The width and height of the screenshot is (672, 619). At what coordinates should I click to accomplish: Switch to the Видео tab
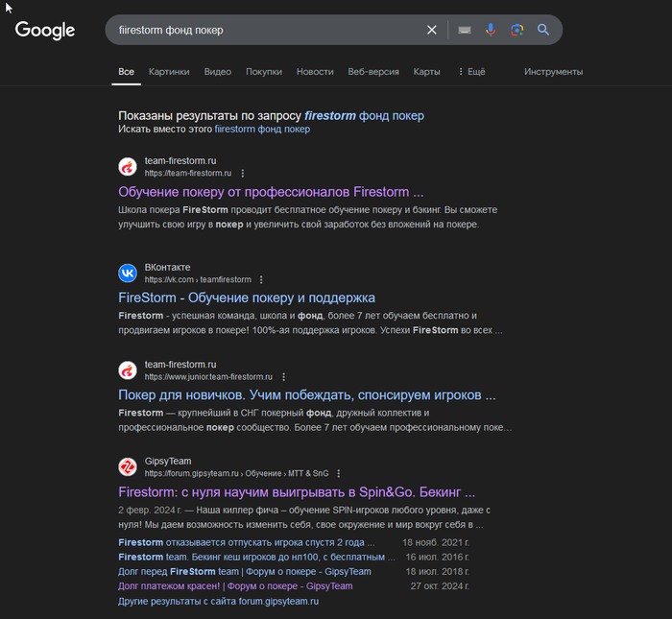pos(218,72)
